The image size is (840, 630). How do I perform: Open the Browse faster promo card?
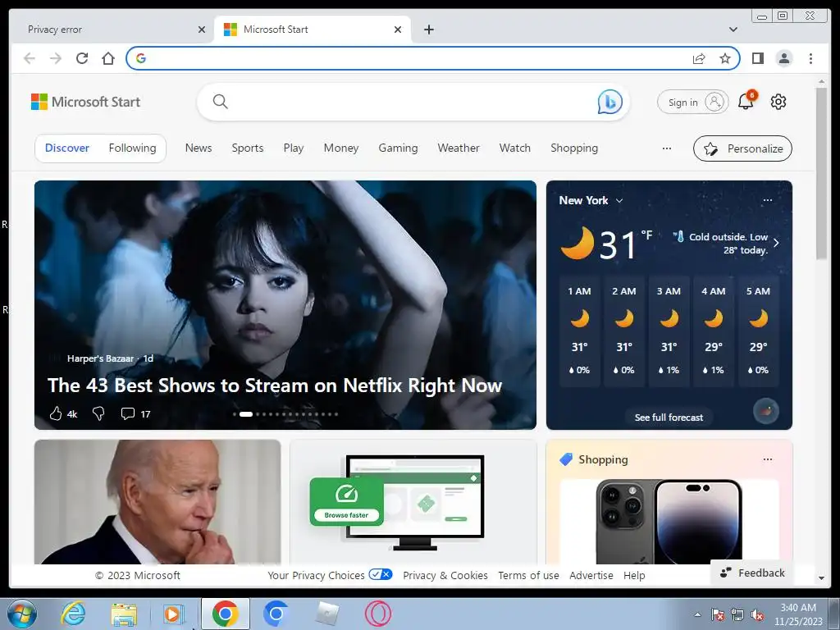[x=413, y=502]
